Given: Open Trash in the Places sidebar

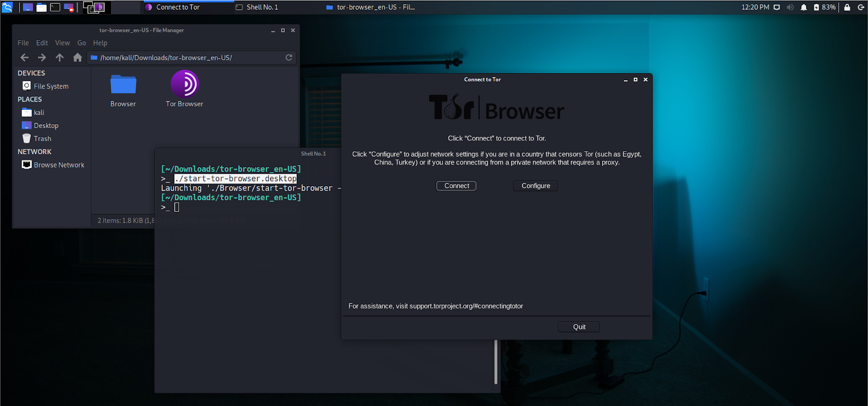Looking at the screenshot, I should (36, 138).
